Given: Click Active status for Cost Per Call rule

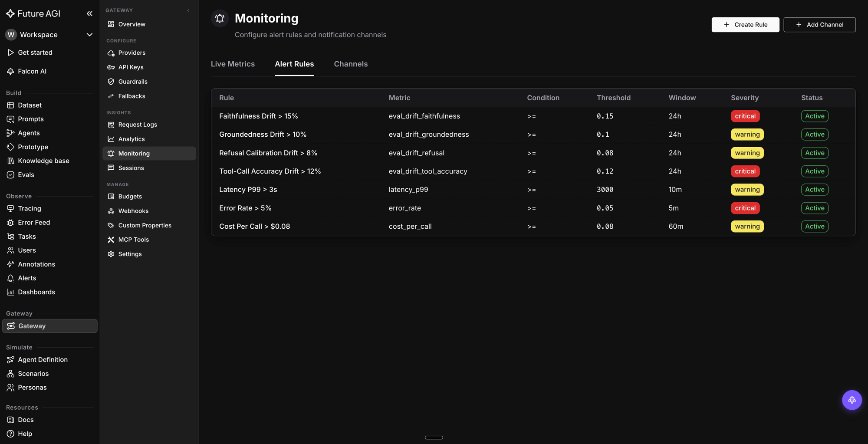Looking at the screenshot, I should click(815, 226).
